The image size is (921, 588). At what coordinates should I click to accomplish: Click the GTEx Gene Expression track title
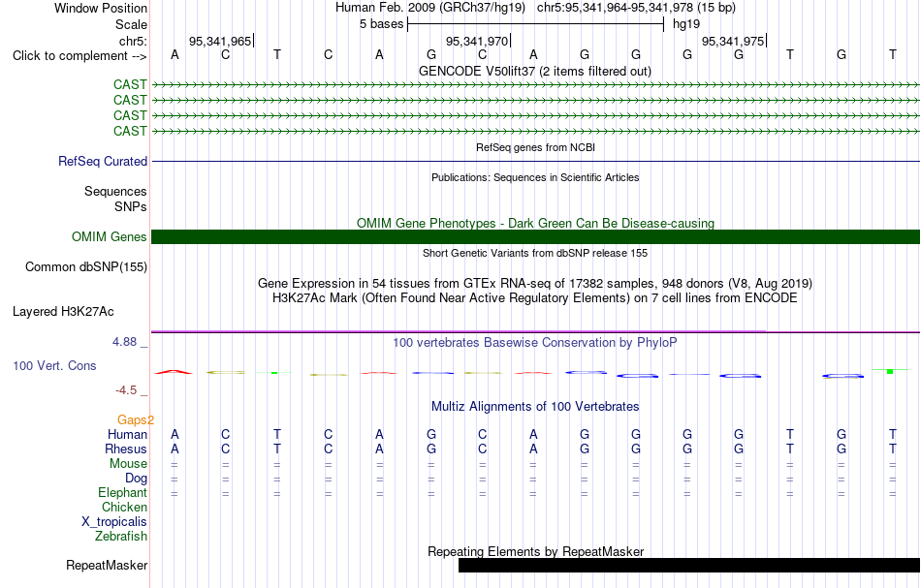535,284
